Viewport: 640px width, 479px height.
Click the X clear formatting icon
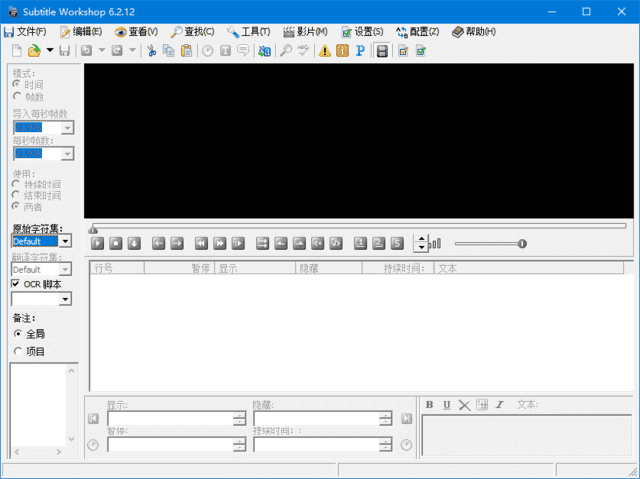(x=464, y=405)
